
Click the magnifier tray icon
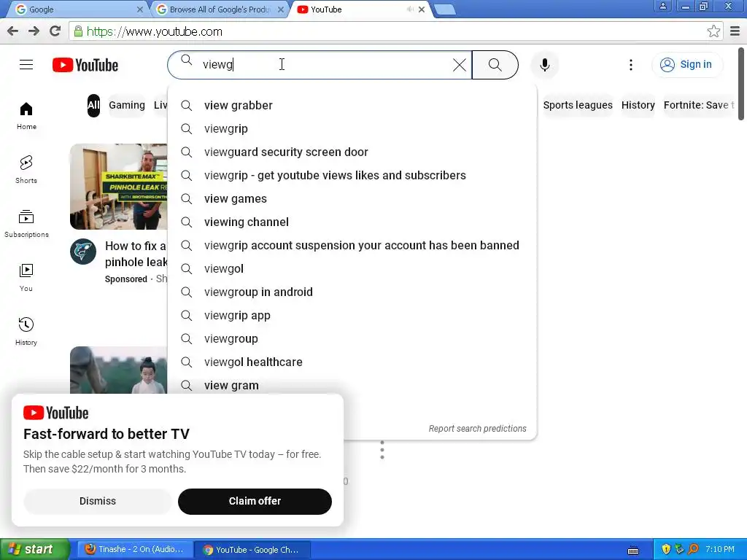click(x=694, y=550)
